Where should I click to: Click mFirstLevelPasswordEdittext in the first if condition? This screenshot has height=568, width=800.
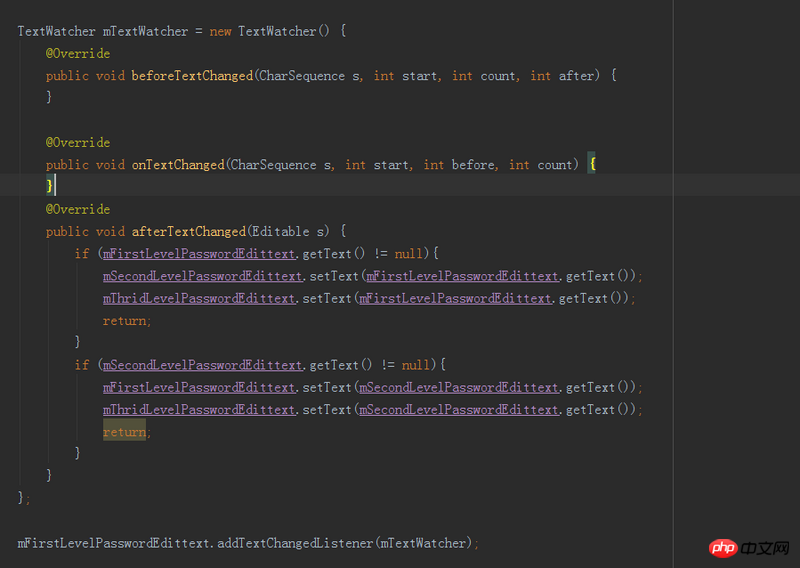[199, 254]
